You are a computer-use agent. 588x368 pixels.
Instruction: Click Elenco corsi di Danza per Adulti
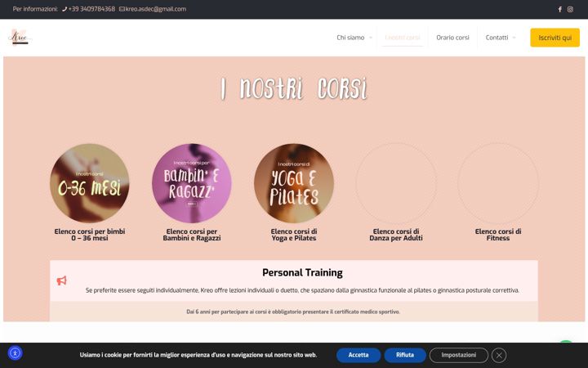396,235
